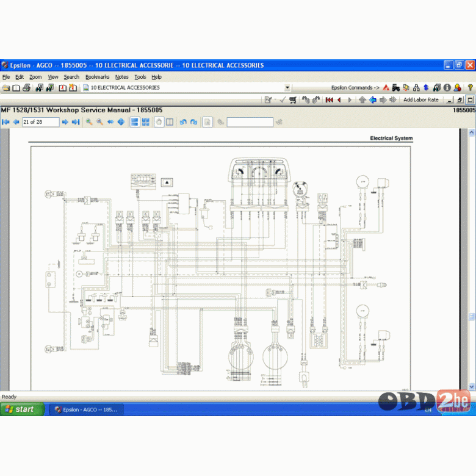Click the yellow question mark help icon
The width and height of the screenshot is (476, 476).
click(x=470, y=88)
